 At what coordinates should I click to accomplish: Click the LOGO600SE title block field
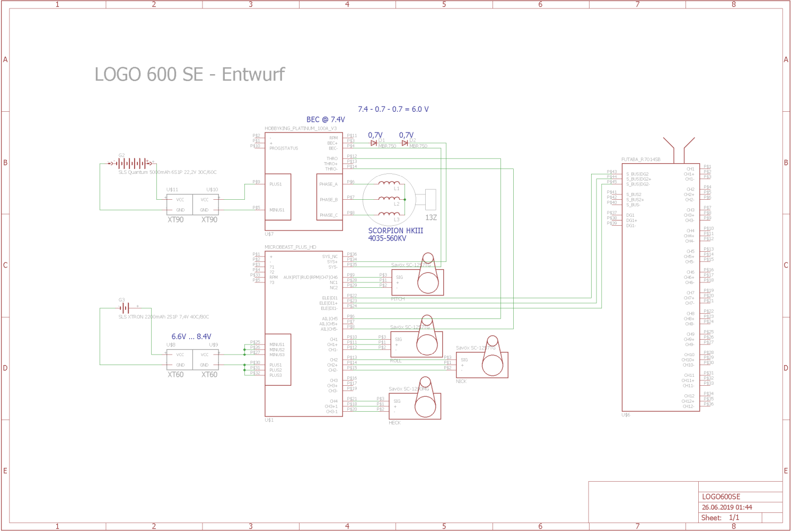[721, 497]
